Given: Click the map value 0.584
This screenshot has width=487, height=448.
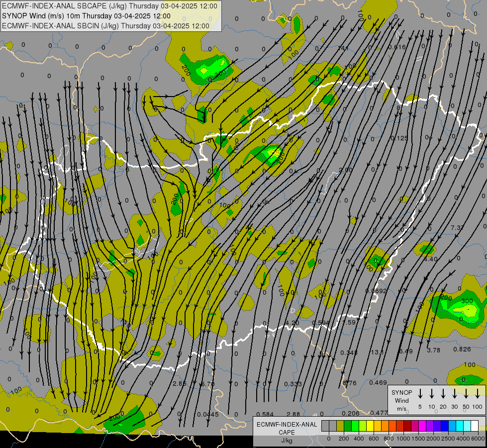Looking at the screenshot, I should [x=265, y=414].
